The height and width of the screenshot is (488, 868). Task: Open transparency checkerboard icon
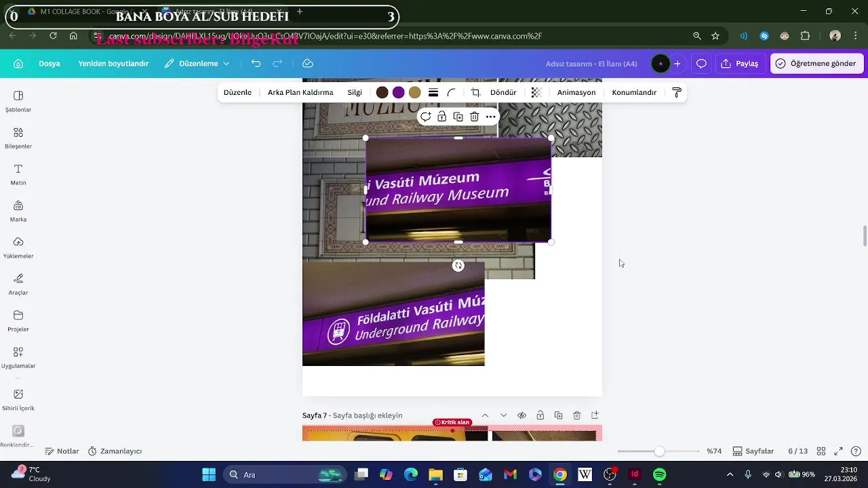[536, 93]
